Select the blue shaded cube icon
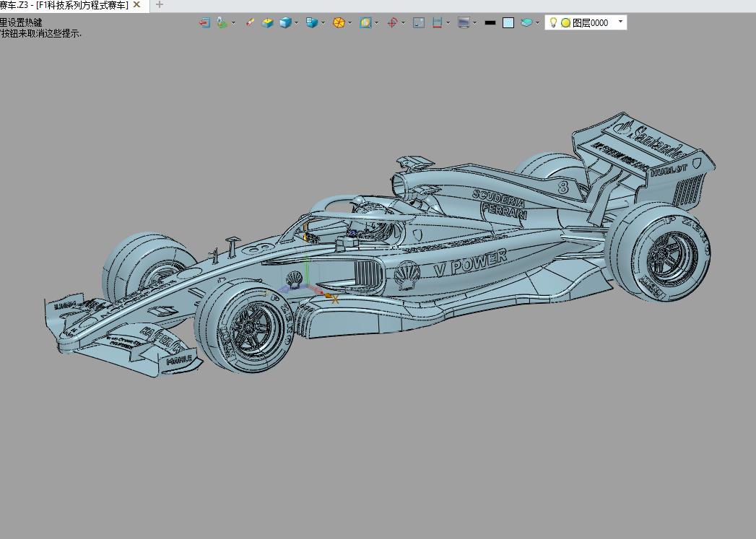The width and height of the screenshot is (756, 539). click(x=285, y=23)
